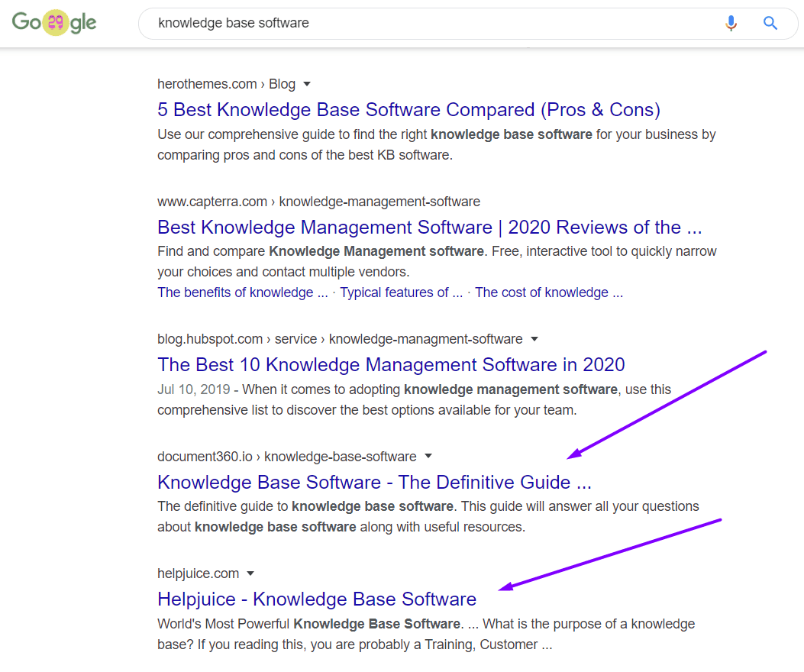Image resolution: width=804 pixels, height=672 pixels.
Task: Expand the helpjuice.com result dropdown arrow
Action: 250,573
